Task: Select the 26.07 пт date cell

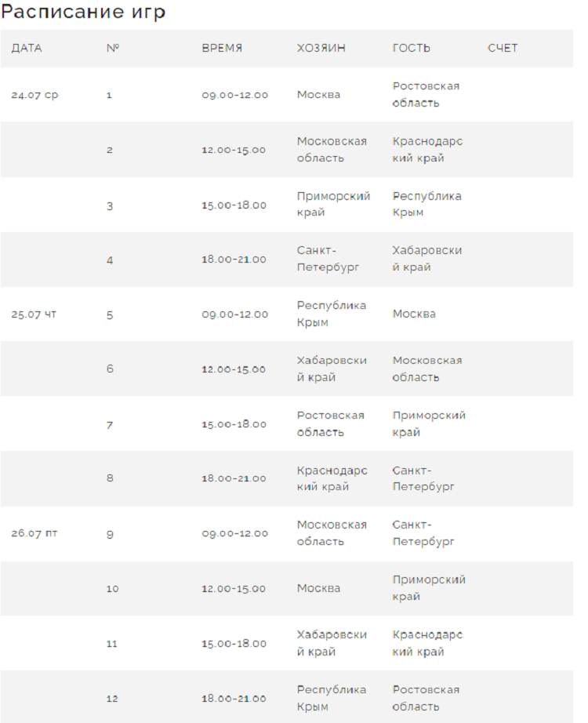Action: (x=34, y=533)
